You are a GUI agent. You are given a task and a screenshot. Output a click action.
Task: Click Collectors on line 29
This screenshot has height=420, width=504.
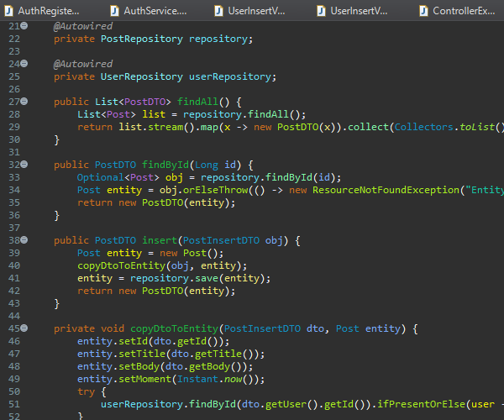pyautogui.click(x=423, y=127)
